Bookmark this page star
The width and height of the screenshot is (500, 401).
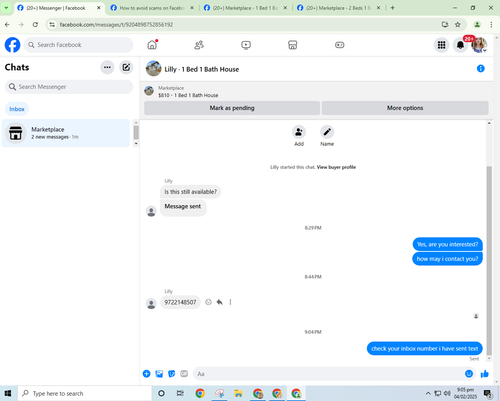point(458,24)
